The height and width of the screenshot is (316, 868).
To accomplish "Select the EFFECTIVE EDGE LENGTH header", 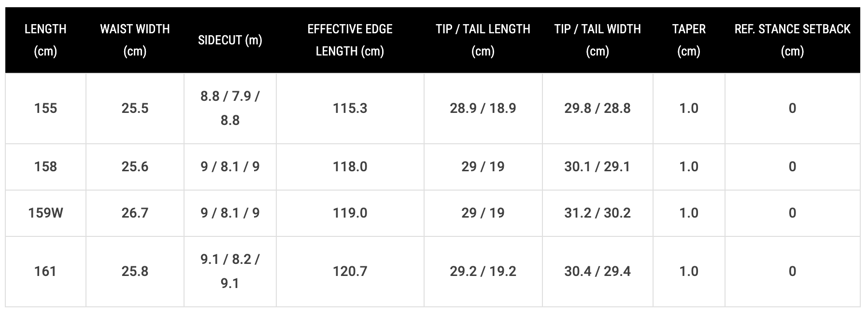I will [x=350, y=40].
